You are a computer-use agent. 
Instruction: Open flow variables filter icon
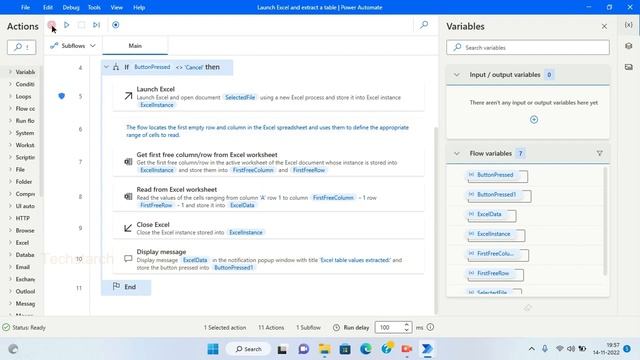click(600, 153)
